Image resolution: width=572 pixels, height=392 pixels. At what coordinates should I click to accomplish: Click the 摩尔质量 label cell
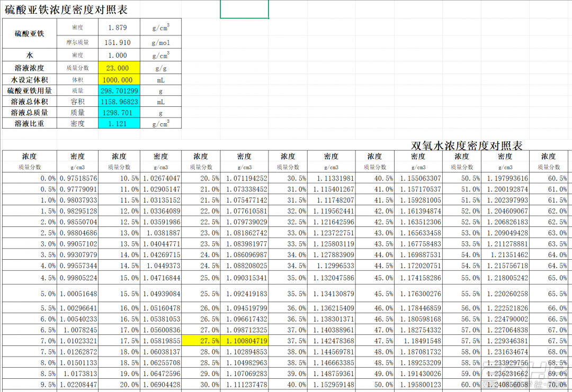[77, 42]
